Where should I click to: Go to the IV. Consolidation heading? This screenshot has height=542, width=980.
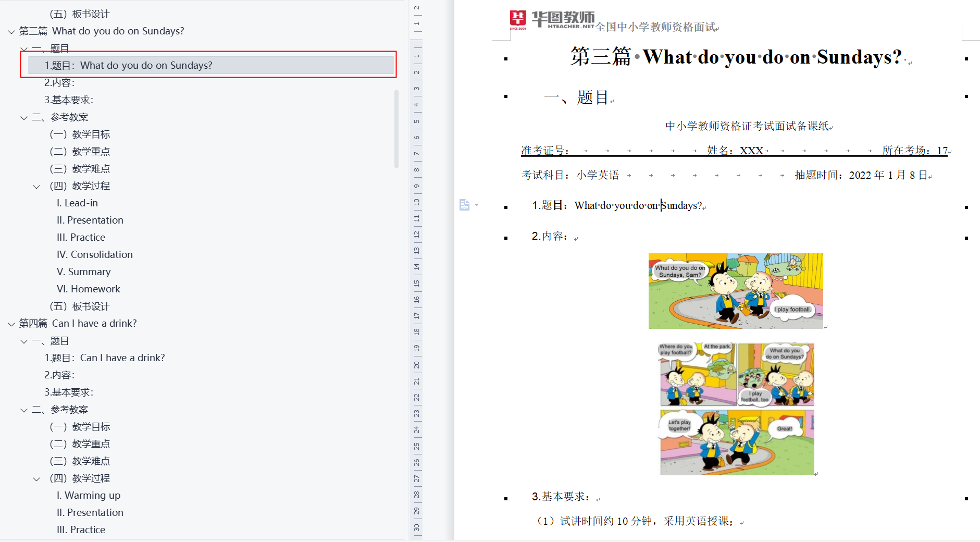[x=95, y=255]
